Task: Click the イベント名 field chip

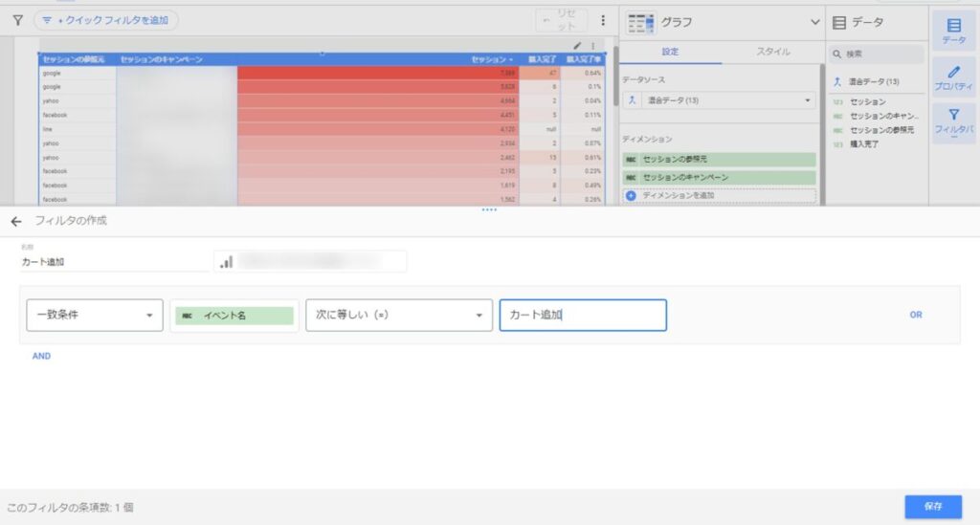Action: click(x=234, y=316)
